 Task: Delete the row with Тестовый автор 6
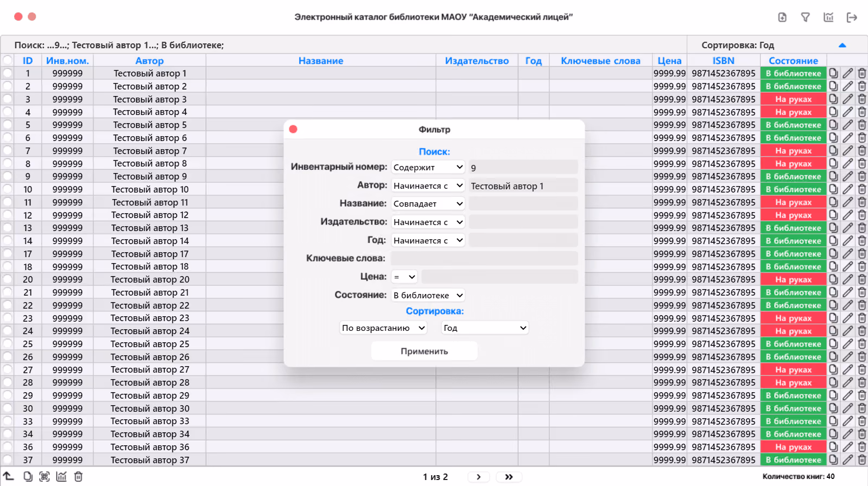[861, 138]
